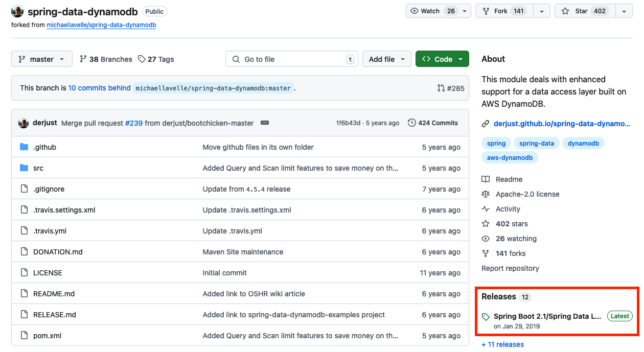
Task: Open the Fork options dropdown arrow
Action: 541,11
